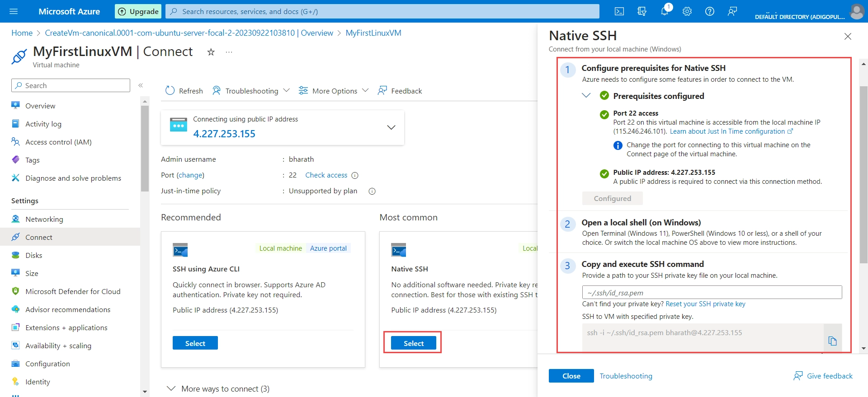The image size is (868, 397).
Task: Open the ellipsis menu beside the Connect title
Action: 229,52
